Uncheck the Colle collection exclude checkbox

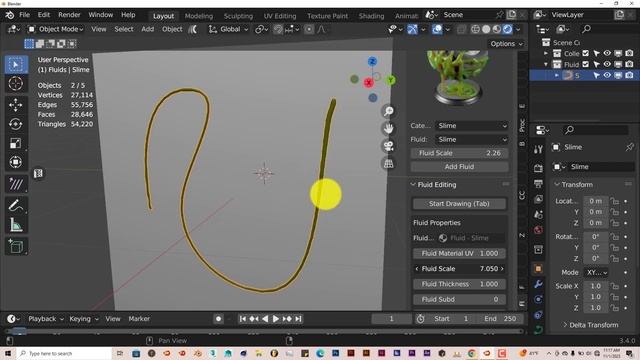click(586, 53)
